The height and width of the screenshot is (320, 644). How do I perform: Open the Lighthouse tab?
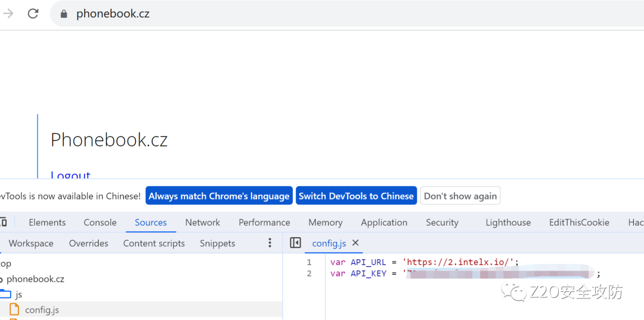point(508,222)
